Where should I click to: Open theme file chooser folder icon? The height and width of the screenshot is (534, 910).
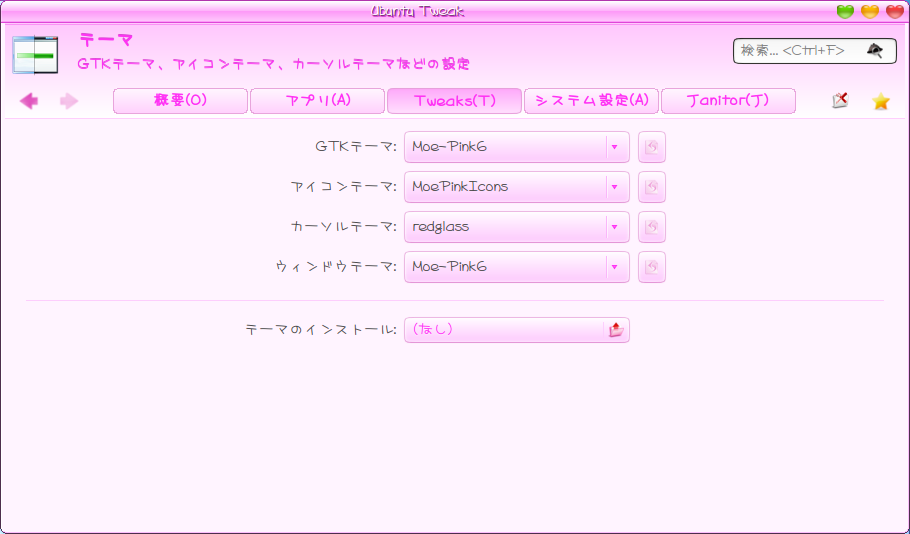[616, 330]
